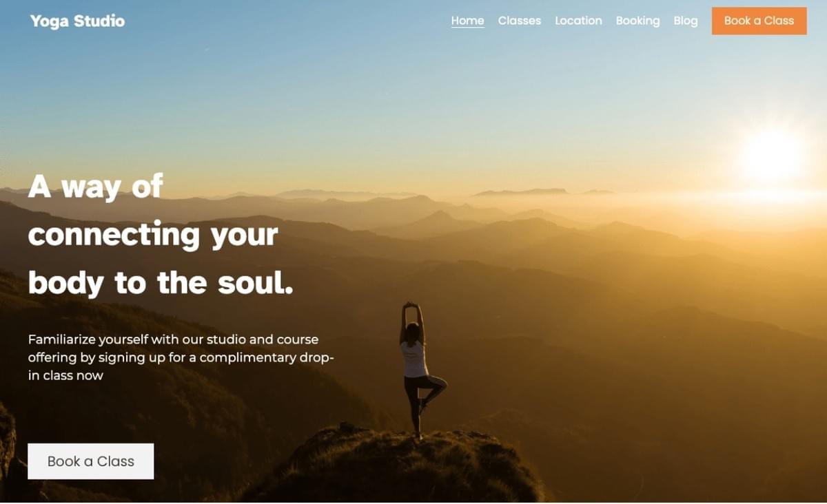Click the word 'Studio' in the logo
Image resolution: width=827 pixels, height=504 pixels.
(x=99, y=21)
